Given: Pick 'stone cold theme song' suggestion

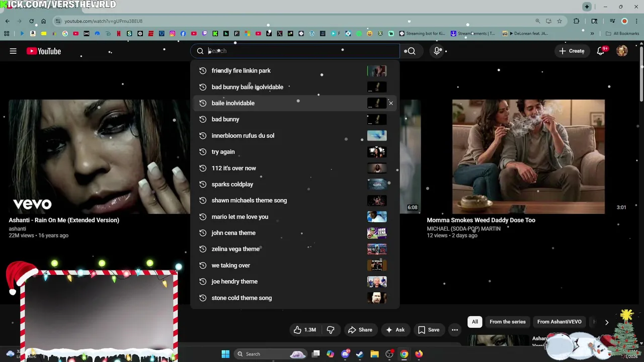Looking at the screenshot, I should 295,298.
